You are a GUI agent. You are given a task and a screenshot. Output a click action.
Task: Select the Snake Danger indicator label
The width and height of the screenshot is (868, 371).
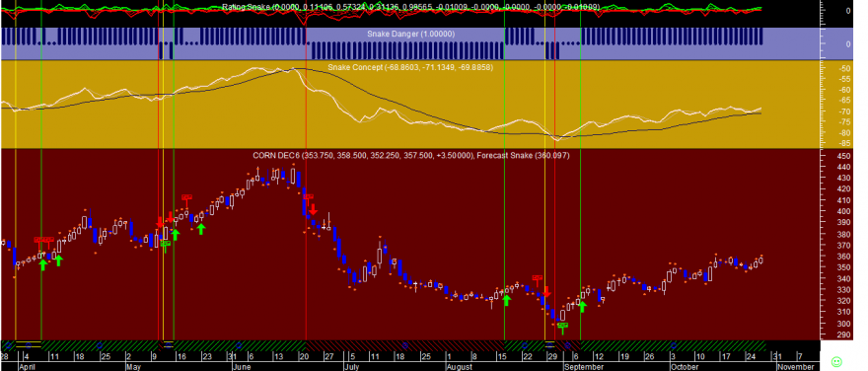[x=410, y=34]
